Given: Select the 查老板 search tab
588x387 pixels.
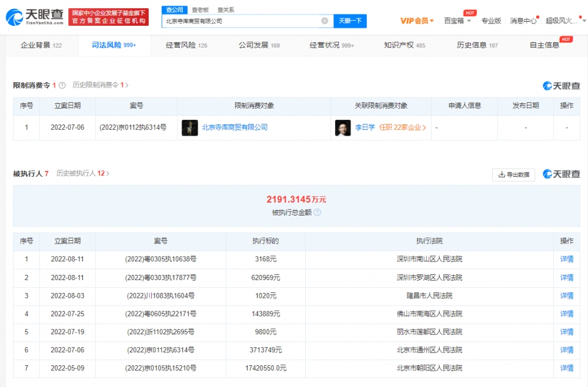Looking at the screenshot, I should [x=200, y=10].
